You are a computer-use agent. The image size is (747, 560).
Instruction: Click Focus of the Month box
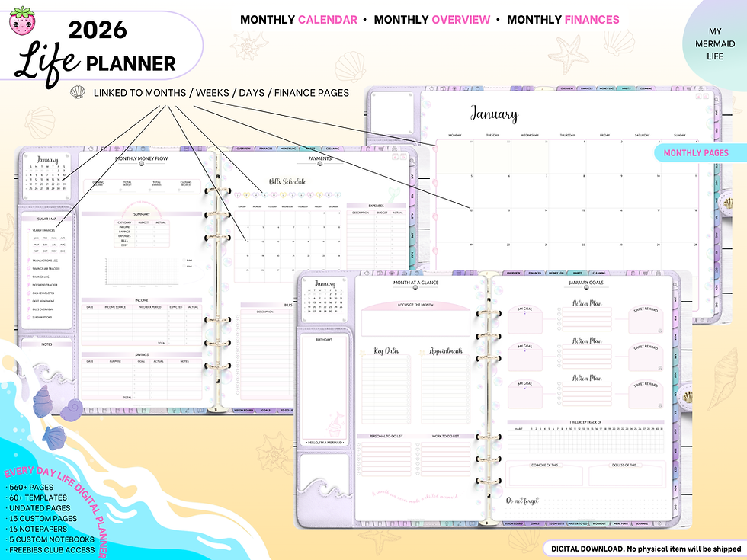tap(416, 323)
